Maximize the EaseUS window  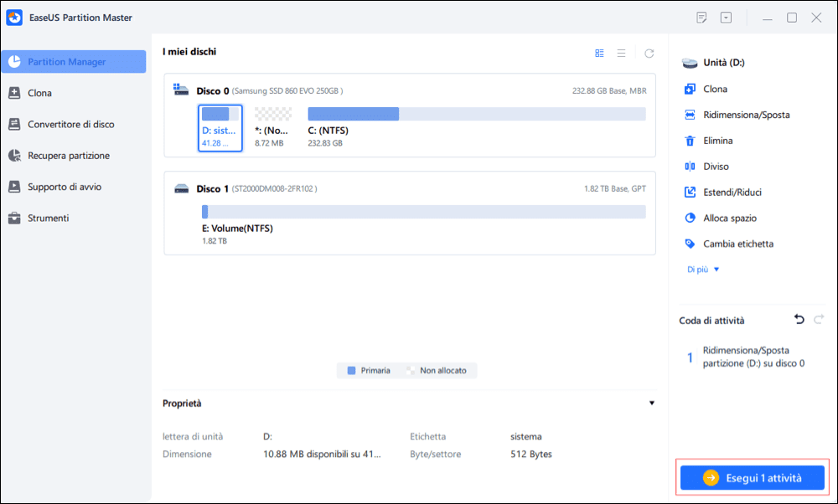coord(792,18)
